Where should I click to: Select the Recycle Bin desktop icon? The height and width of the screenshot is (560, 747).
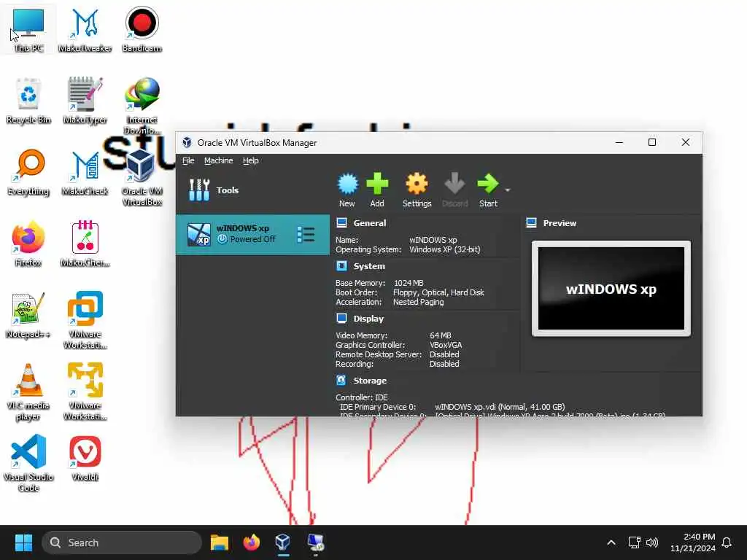[28, 101]
